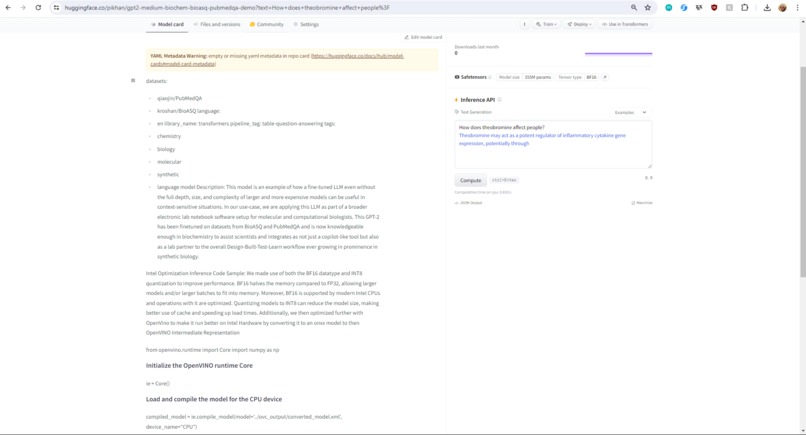Click the Safetensors label
The height and width of the screenshot is (435, 806).
click(470, 77)
